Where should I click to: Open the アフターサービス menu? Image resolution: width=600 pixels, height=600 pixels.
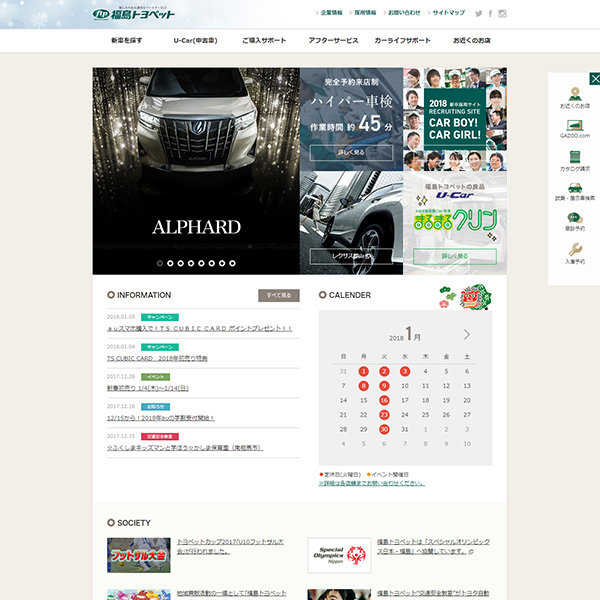pos(333,40)
